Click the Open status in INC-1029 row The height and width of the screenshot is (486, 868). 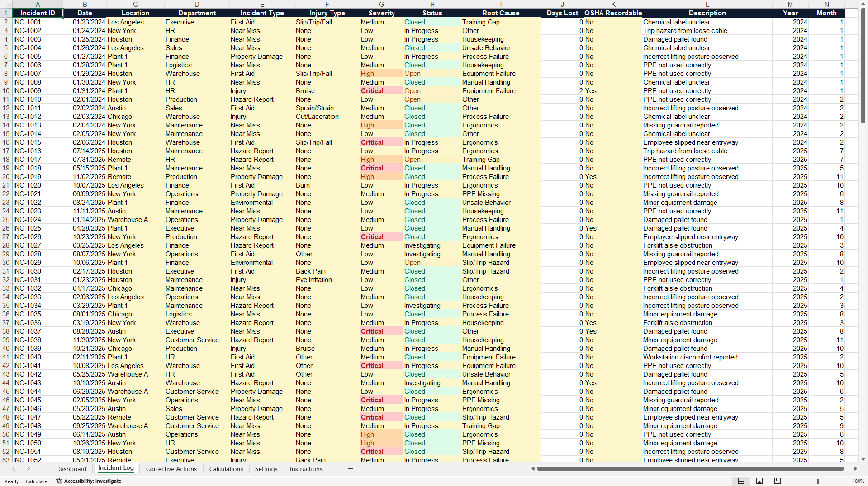pos(432,263)
